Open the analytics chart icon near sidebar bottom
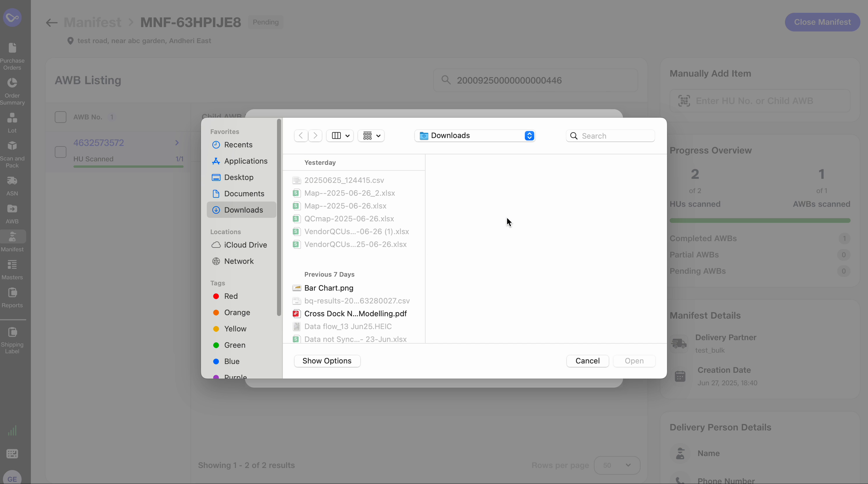 [12, 430]
